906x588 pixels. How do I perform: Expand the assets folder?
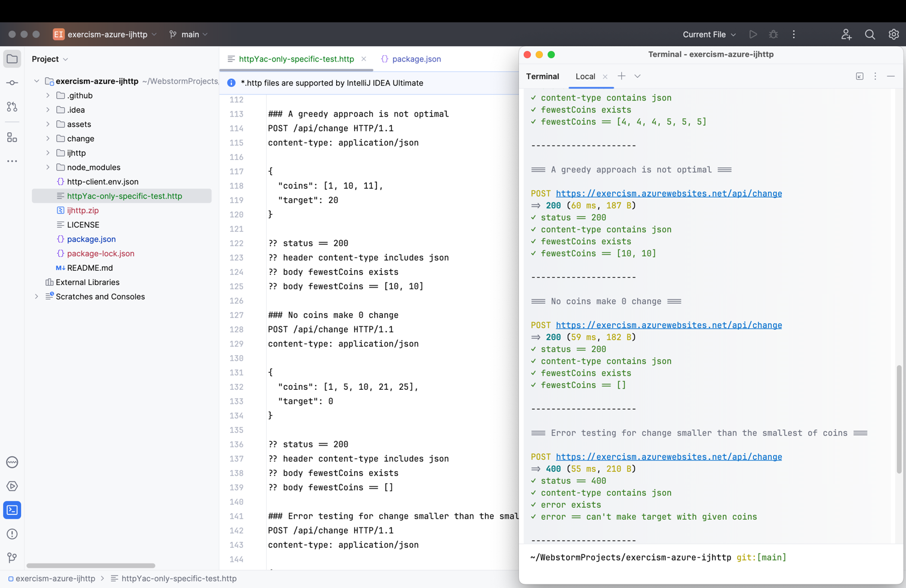click(x=48, y=124)
